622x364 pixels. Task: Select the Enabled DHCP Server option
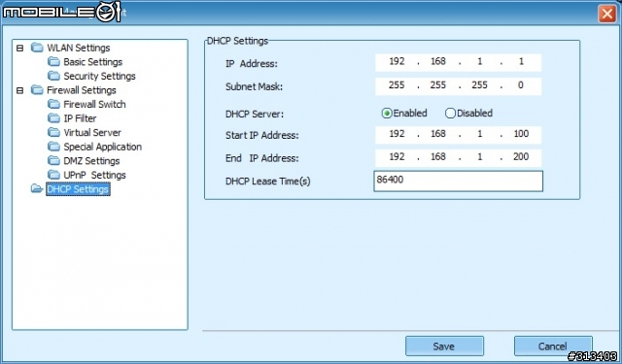click(387, 114)
